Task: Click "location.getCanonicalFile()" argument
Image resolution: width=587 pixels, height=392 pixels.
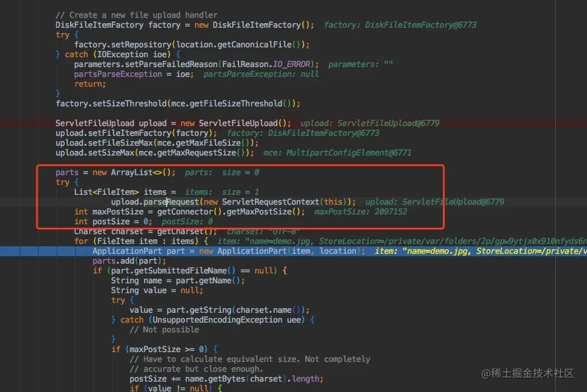Action: (238, 45)
